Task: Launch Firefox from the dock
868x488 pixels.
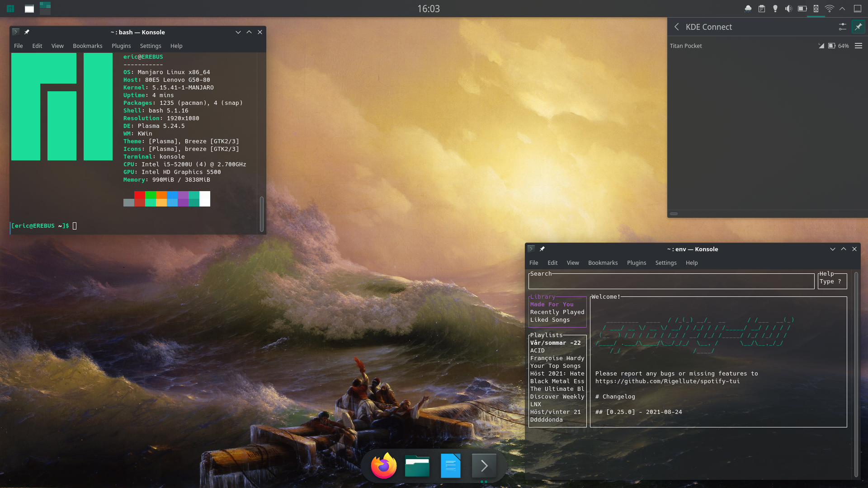Action: (x=384, y=466)
